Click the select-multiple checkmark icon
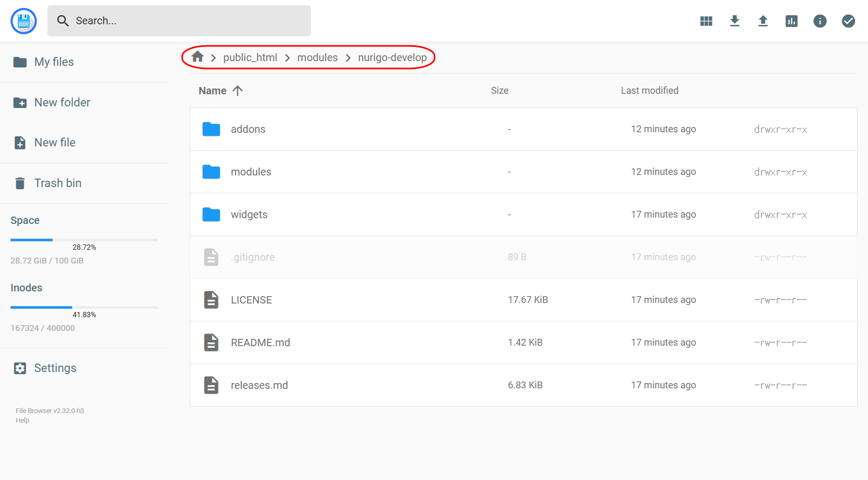Viewport: 868px width, 480px height. (x=849, y=21)
